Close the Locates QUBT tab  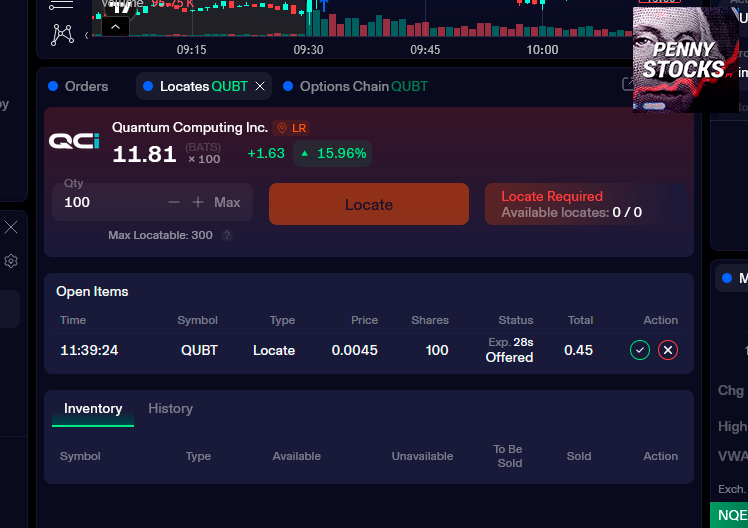pyautogui.click(x=260, y=86)
